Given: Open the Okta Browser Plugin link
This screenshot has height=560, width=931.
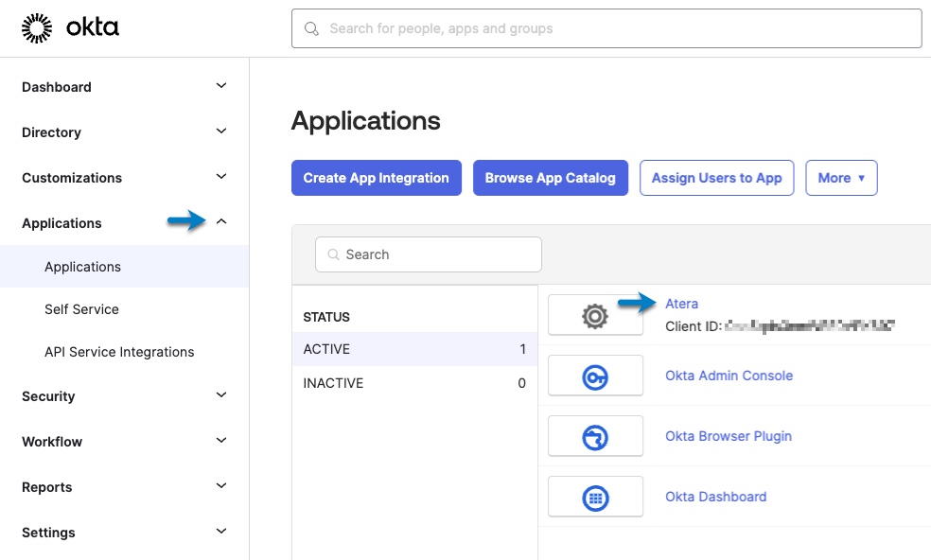Looking at the screenshot, I should coord(729,436).
